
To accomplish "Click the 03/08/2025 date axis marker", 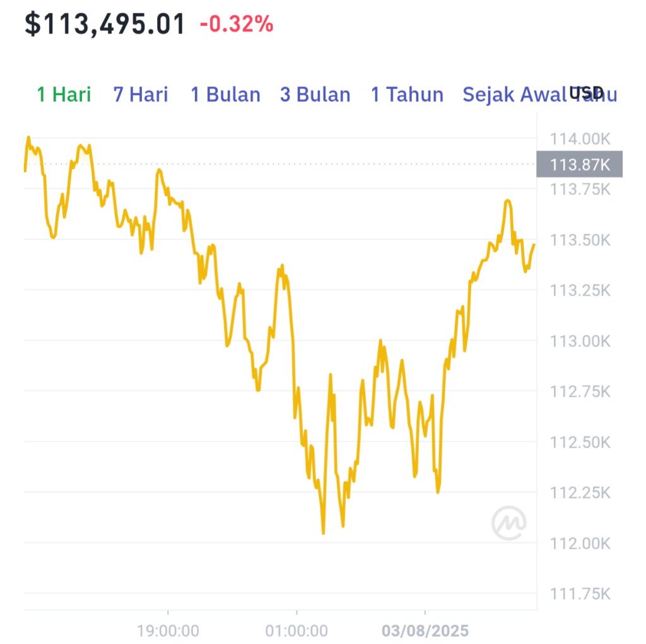I will [425, 630].
